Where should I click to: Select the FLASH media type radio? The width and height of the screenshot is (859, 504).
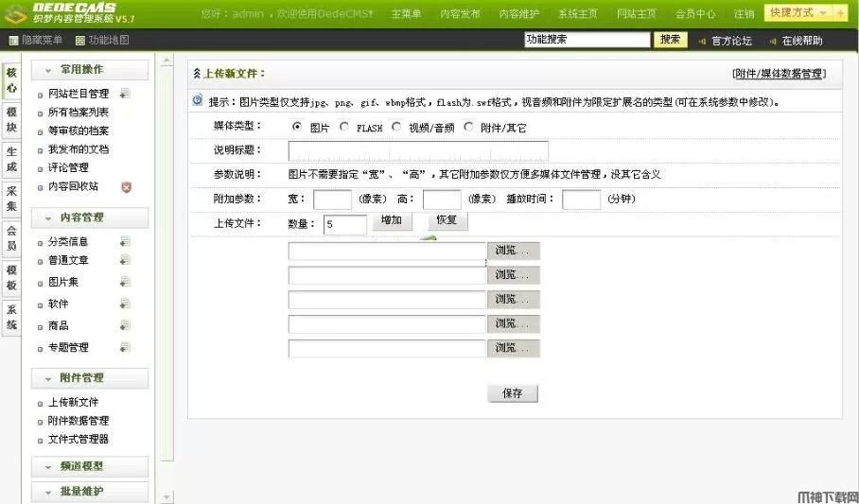(344, 127)
